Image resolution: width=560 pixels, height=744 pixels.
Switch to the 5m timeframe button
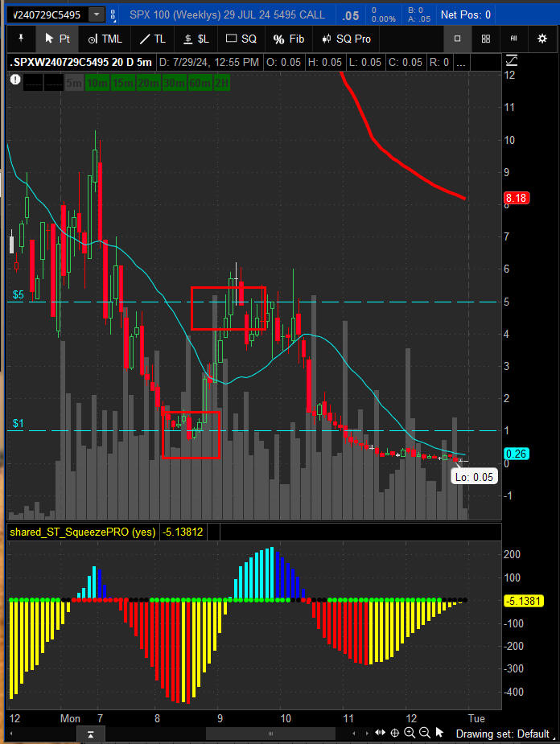point(74,83)
